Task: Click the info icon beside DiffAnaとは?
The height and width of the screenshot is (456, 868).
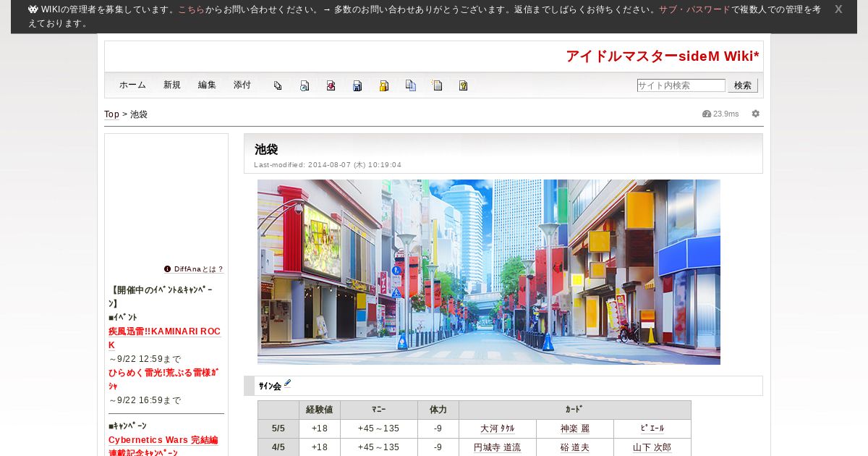Action: coord(168,269)
